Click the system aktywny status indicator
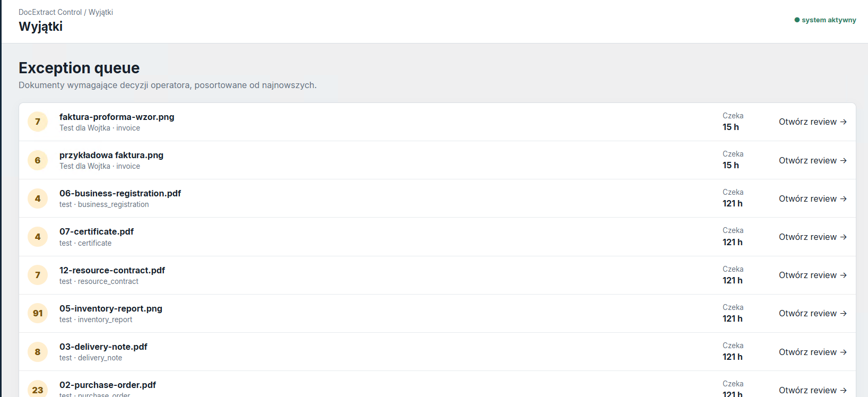Image resolution: width=868 pixels, height=397 pixels. pyautogui.click(x=825, y=20)
